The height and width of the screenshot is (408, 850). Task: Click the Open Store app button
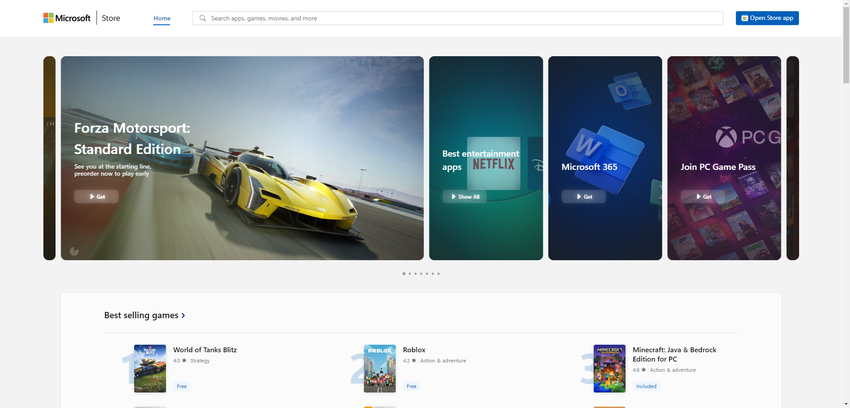(x=767, y=18)
